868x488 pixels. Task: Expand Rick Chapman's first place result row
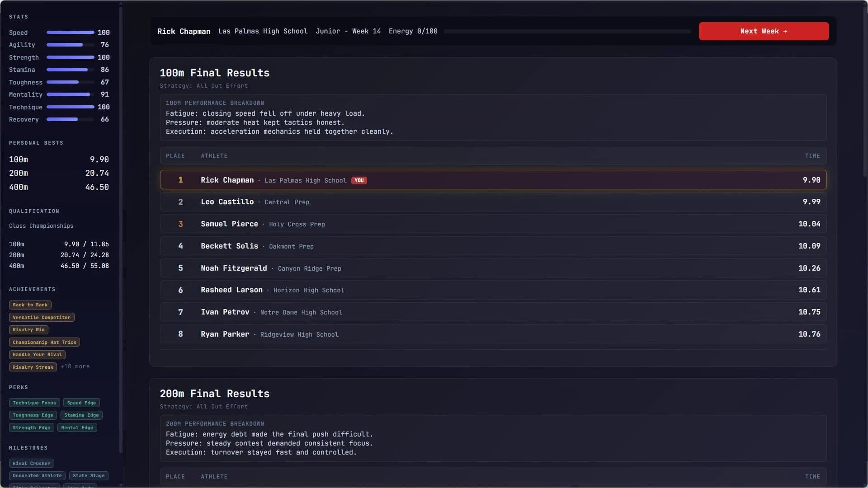(493, 180)
